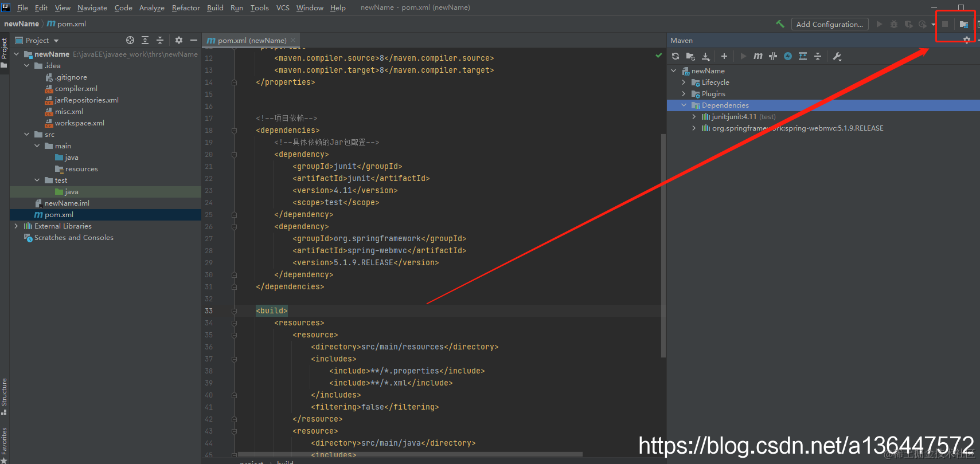
Task: Click pom.xml breadcrumb in navigation bar
Action: click(x=67, y=23)
